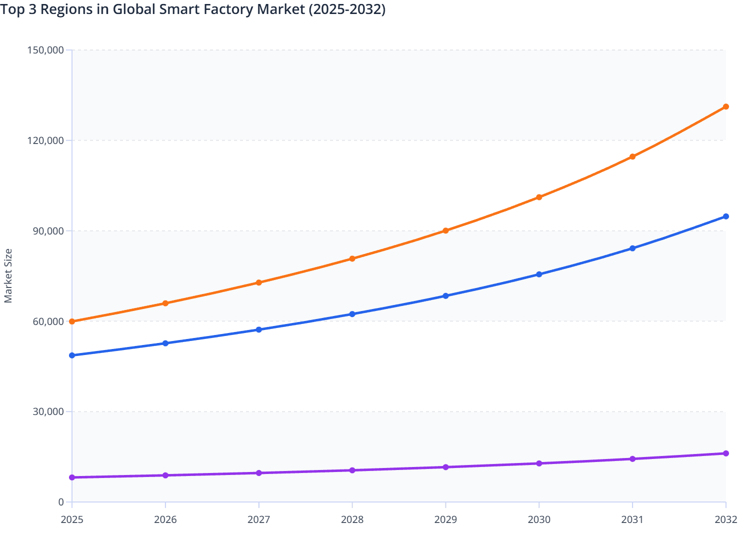Click the 150,000 y-axis label
Image resolution: width=754 pixels, height=560 pixels.
(46, 50)
